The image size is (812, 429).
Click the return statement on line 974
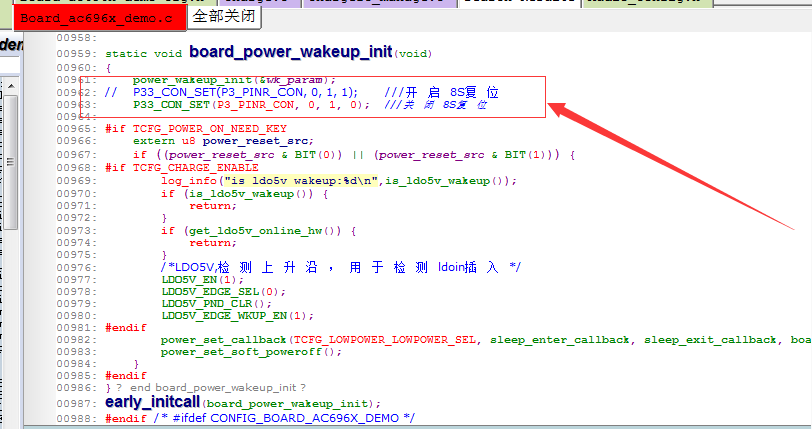point(213,242)
